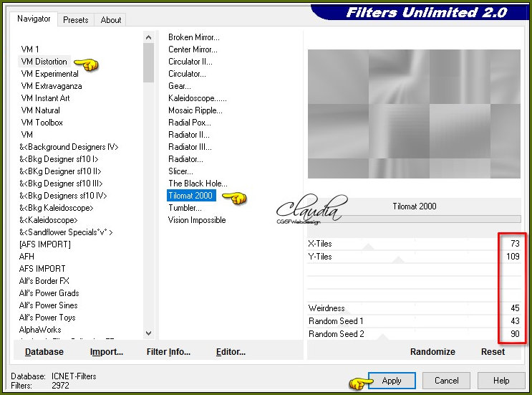532x395 pixels.
Task: Choose the Gear... filter
Action: click(180, 86)
